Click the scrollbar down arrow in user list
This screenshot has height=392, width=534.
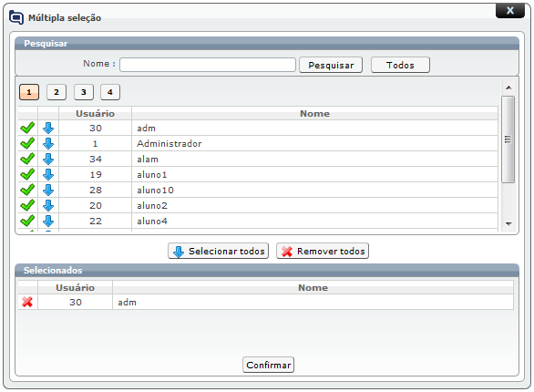(x=508, y=223)
